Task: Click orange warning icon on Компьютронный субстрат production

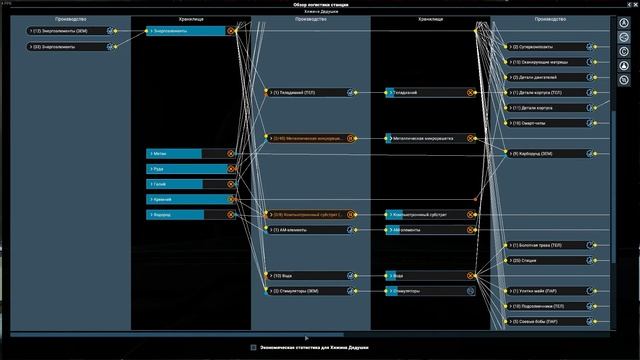Action: coord(350,214)
